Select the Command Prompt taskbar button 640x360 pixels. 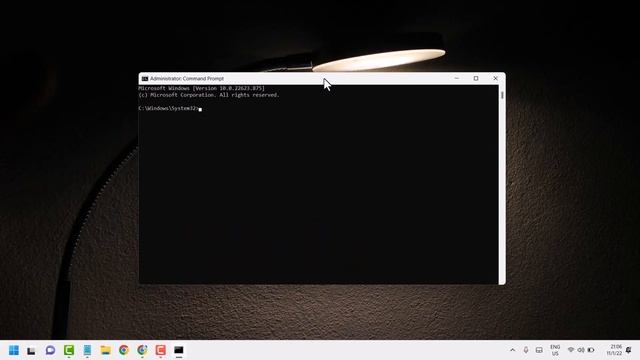coord(179,350)
